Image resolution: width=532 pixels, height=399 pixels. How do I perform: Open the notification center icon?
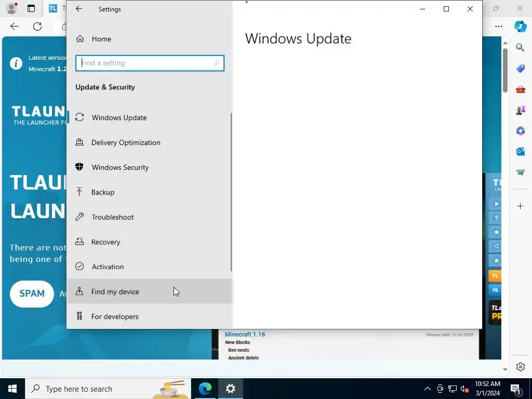point(515,389)
